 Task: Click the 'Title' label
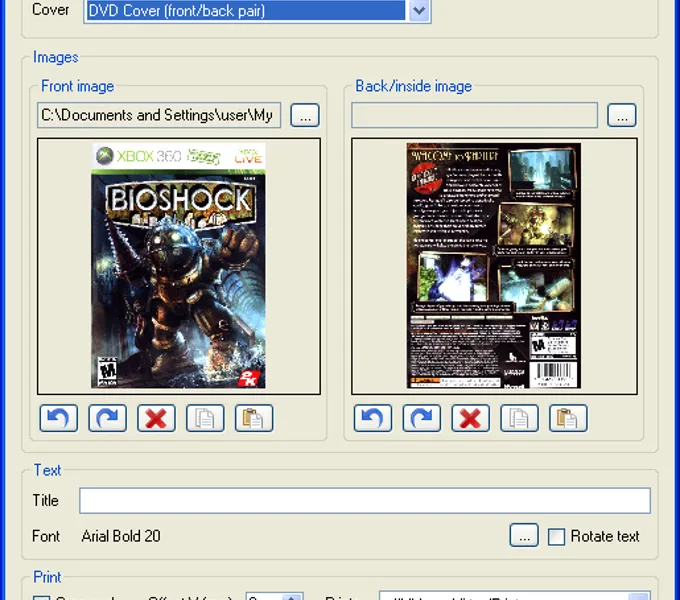point(46,501)
